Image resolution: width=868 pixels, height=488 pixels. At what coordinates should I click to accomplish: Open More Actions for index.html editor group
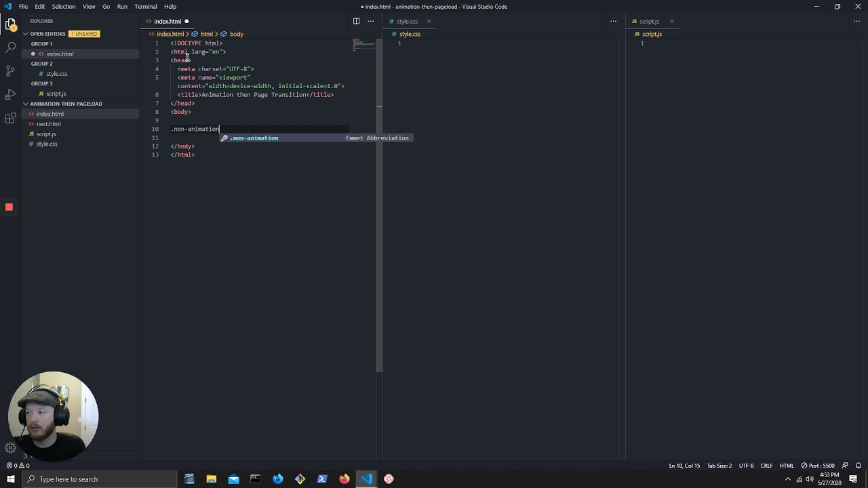pos(370,21)
